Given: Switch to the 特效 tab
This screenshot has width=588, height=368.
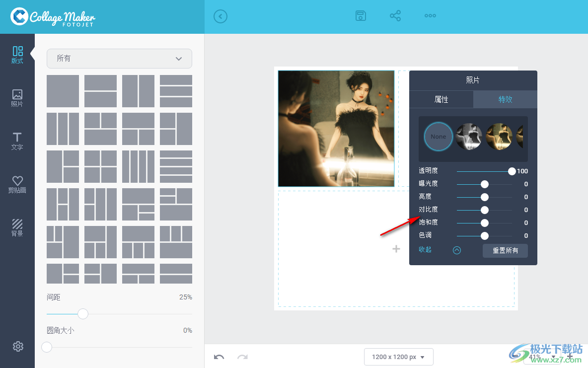Looking at the screenshot, I should click(x=505, y=99).
